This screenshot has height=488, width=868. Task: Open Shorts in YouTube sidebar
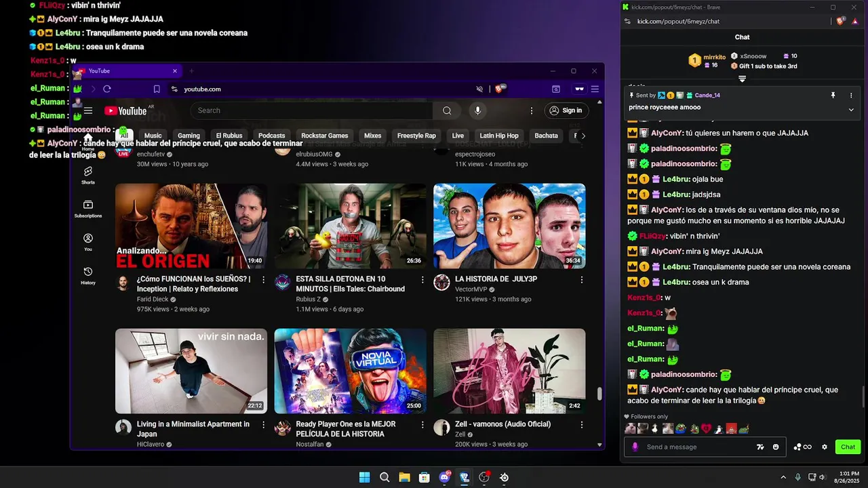(88, 176)
